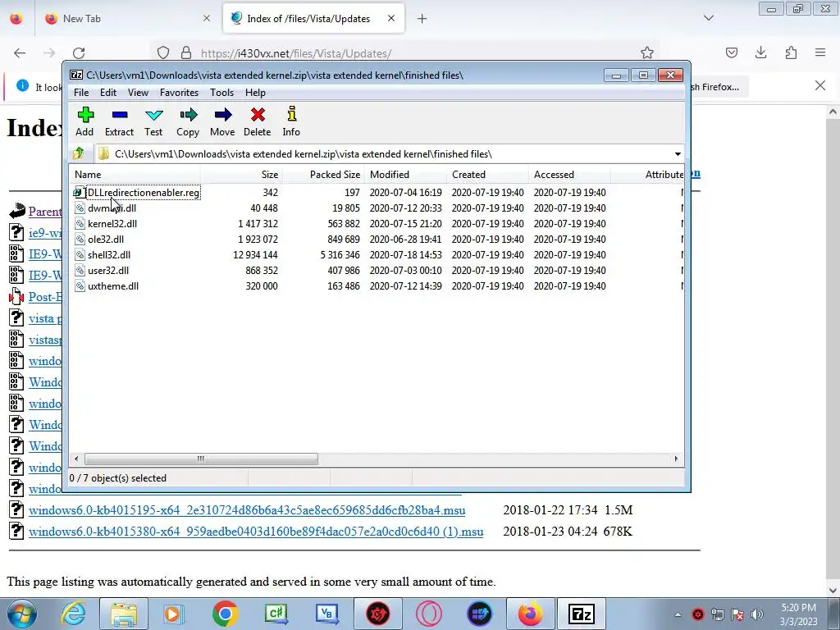Save to Pocket icon in Firefox
The image size is (840, 630).
coord(731,52)
